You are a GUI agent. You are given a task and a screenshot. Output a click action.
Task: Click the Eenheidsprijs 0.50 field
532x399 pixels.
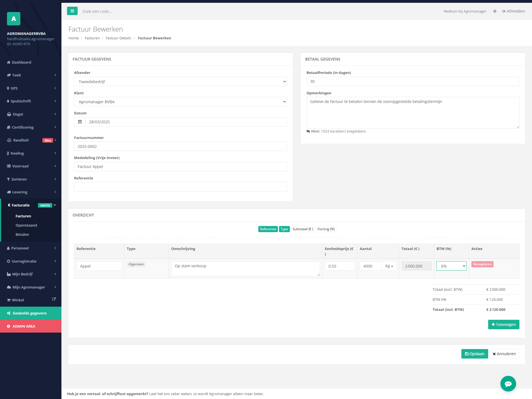(x=340, y=266)
